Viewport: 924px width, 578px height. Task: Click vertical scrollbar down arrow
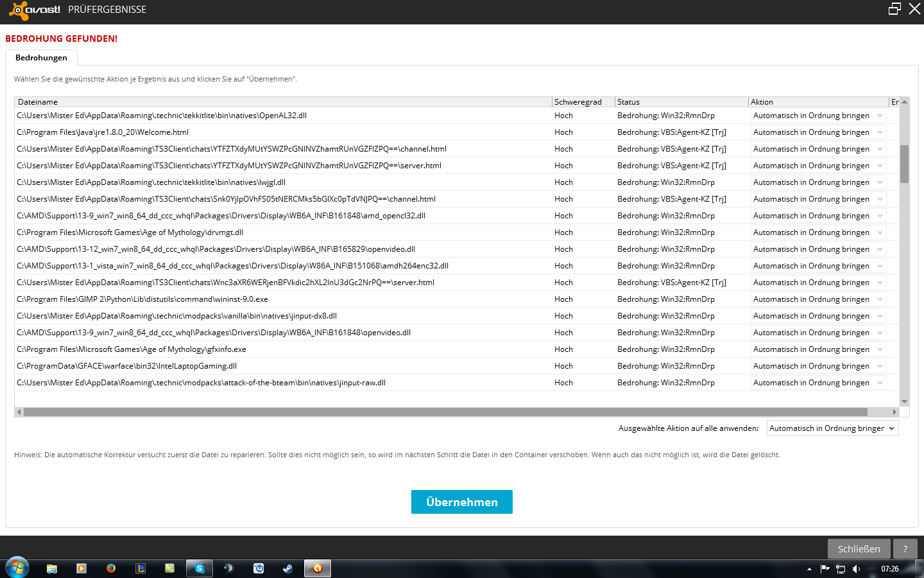tap(904, 401)
